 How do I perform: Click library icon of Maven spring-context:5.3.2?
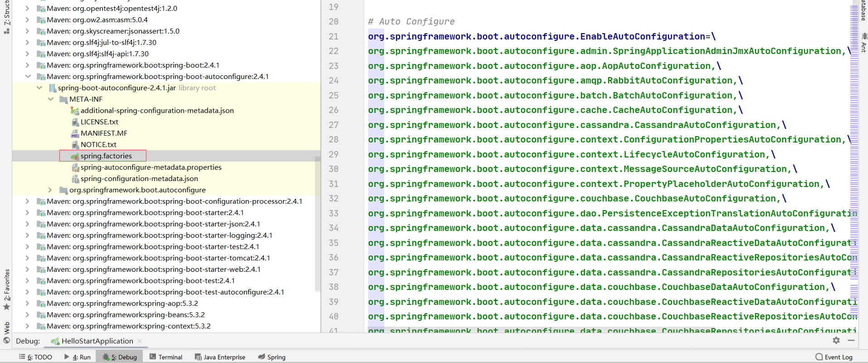click(41, 326)
